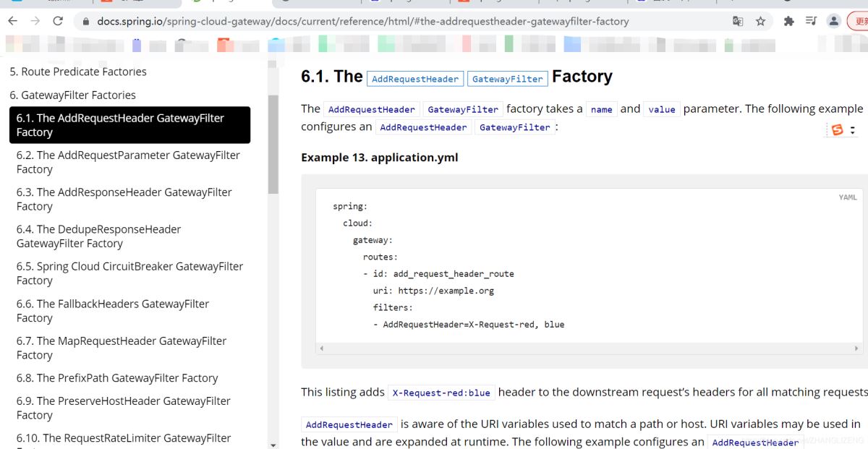This screenshot has width=868, height=449.
Task: Go forward to the next browser page
Action: pos(35,22)
